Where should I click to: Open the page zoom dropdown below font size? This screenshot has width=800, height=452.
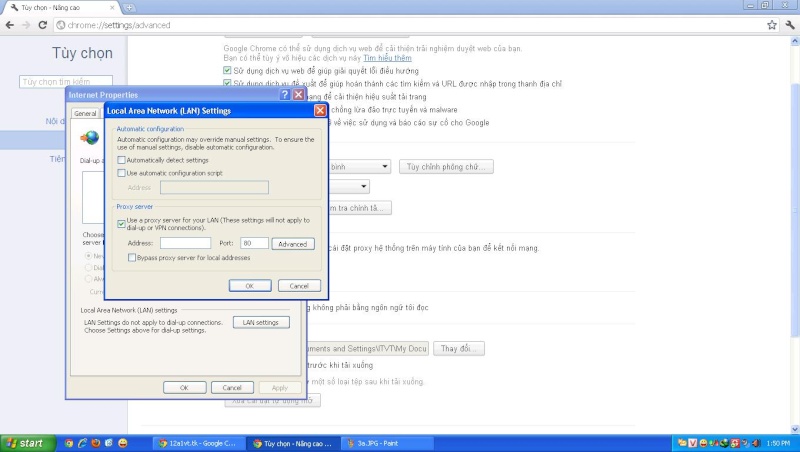(x=349, y=186)
